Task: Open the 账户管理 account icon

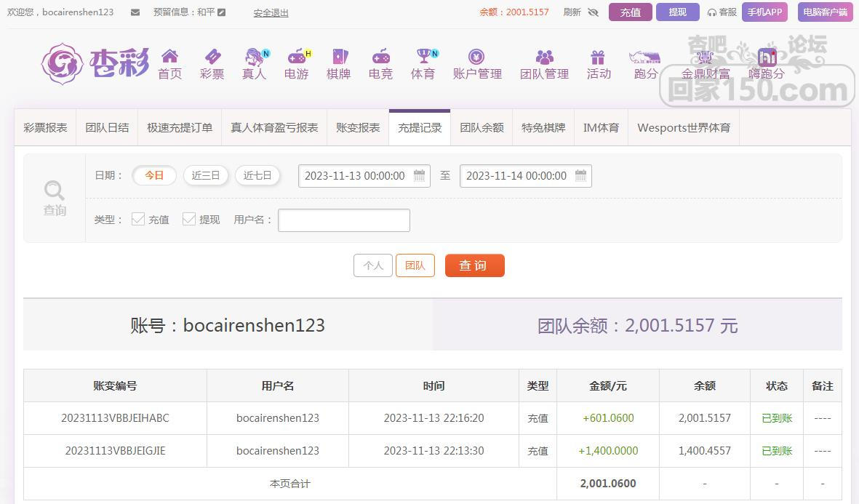Action: 476,57
